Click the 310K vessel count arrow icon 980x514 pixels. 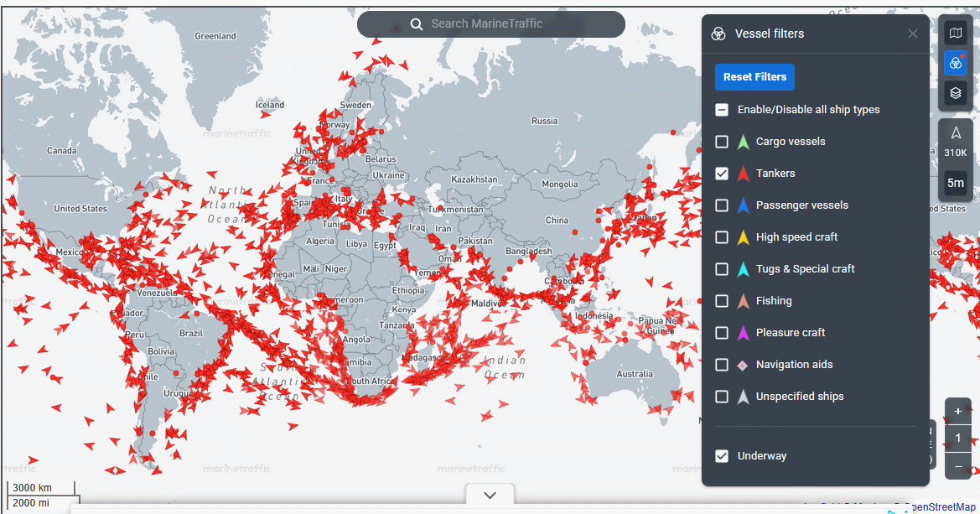[x=956, y=134]
